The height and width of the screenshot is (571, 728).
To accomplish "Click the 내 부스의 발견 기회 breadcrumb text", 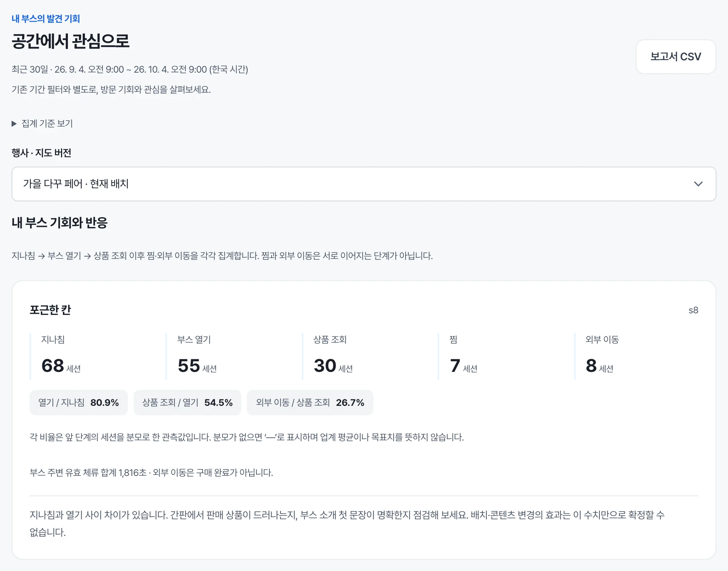I will click(46, 19).
